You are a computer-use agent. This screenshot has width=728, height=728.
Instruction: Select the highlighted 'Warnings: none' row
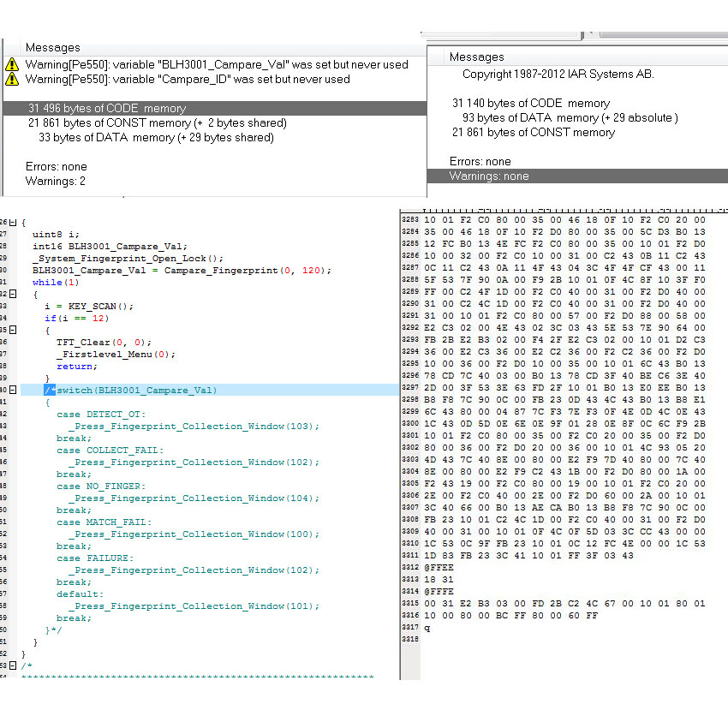coord(577,176)
